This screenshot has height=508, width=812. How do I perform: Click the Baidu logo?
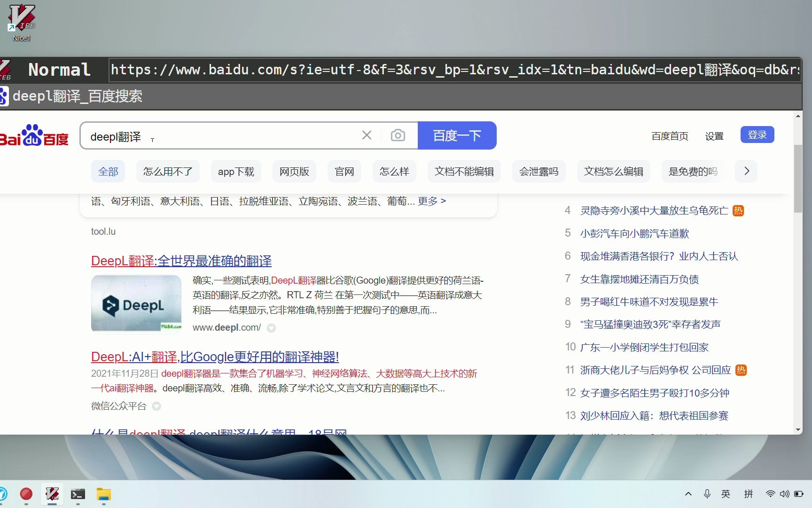pos(34,135)
